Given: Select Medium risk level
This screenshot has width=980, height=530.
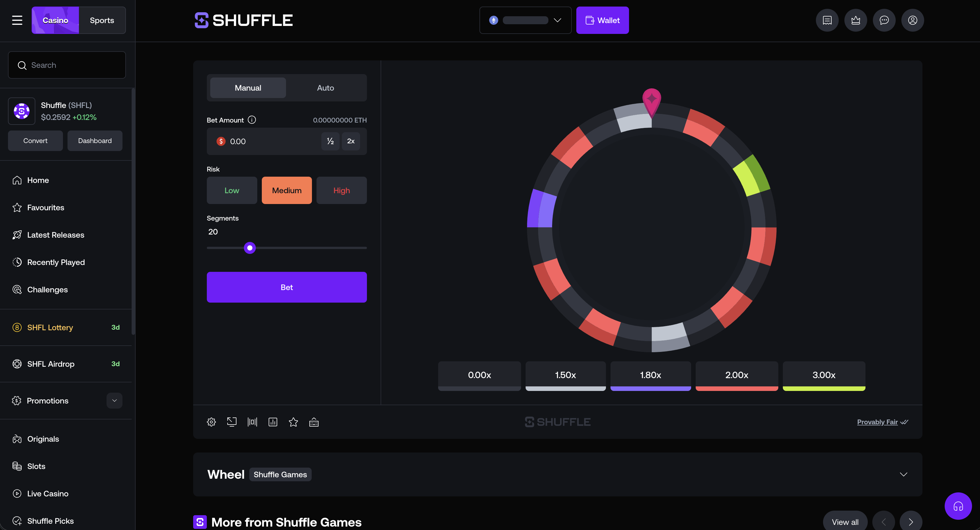Looking at the screenshot, I should click(287, 190).
